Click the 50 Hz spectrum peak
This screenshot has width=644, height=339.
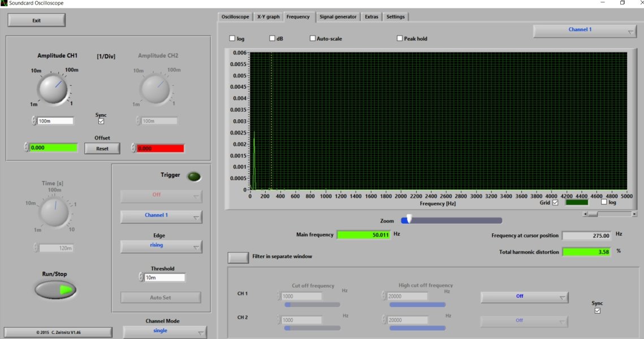click(x=254, y=160)
